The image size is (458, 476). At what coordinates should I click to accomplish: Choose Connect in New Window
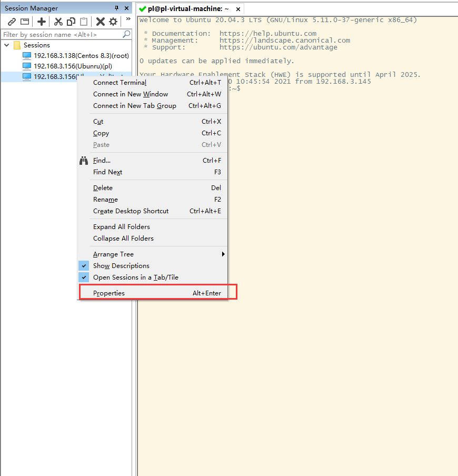[x=152, y=94]
